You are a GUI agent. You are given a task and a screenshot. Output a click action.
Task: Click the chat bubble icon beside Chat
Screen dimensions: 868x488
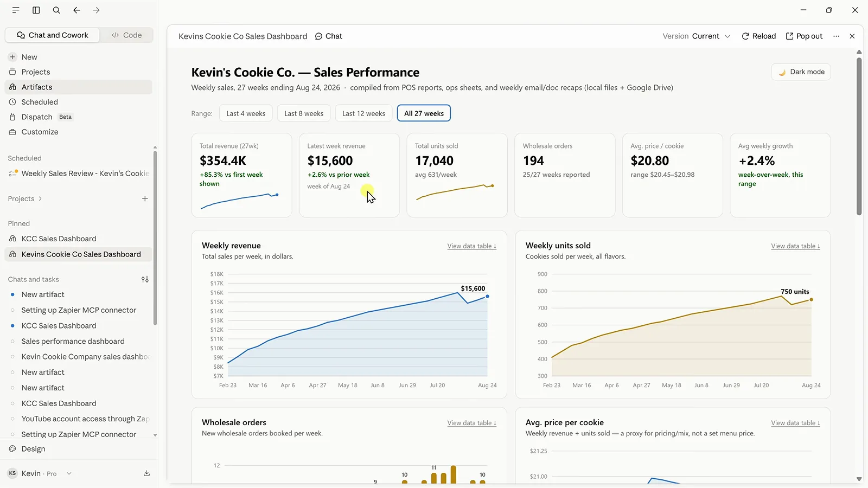pyautogui.click(x=318, y=36)
